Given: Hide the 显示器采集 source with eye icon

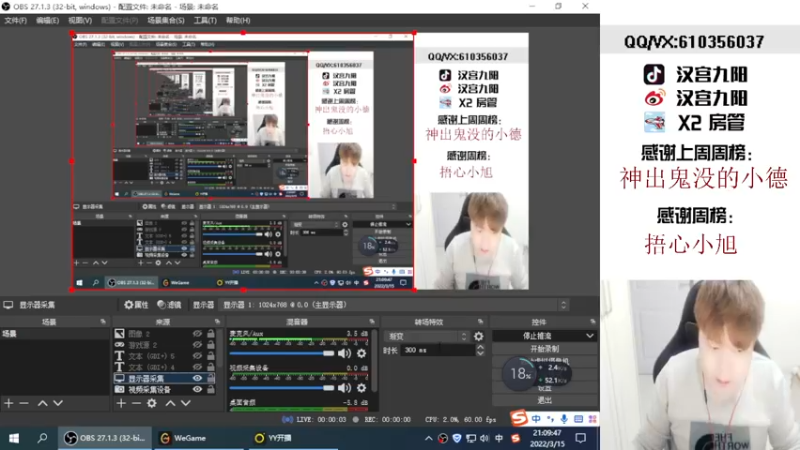Looking at the screenshot, I should pos(197,378).
